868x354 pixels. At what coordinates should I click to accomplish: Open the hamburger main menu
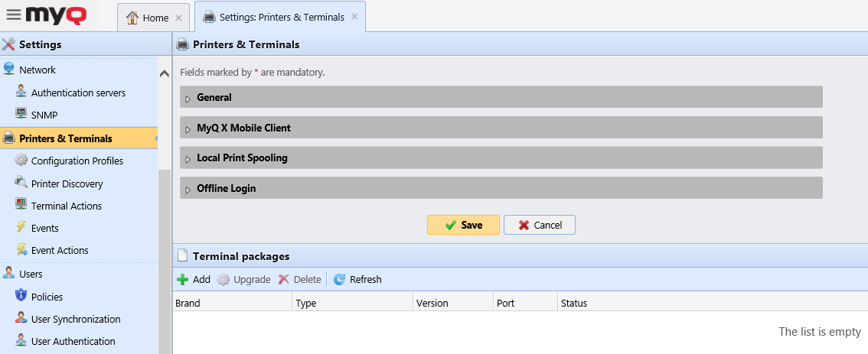(13, 15)
